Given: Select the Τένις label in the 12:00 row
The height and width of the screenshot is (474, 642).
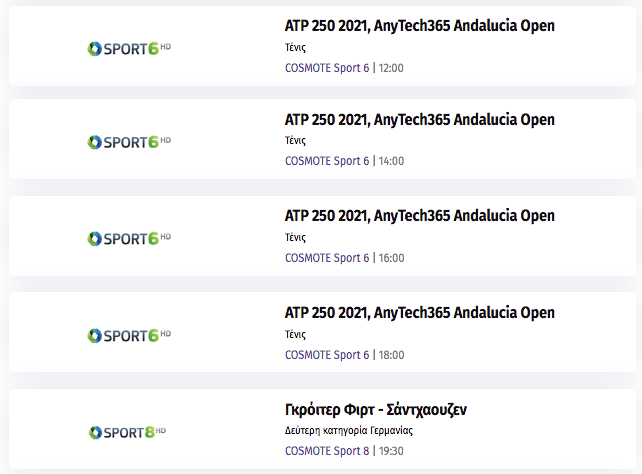Looking at the screenshot, I should (x=295, y=47).
